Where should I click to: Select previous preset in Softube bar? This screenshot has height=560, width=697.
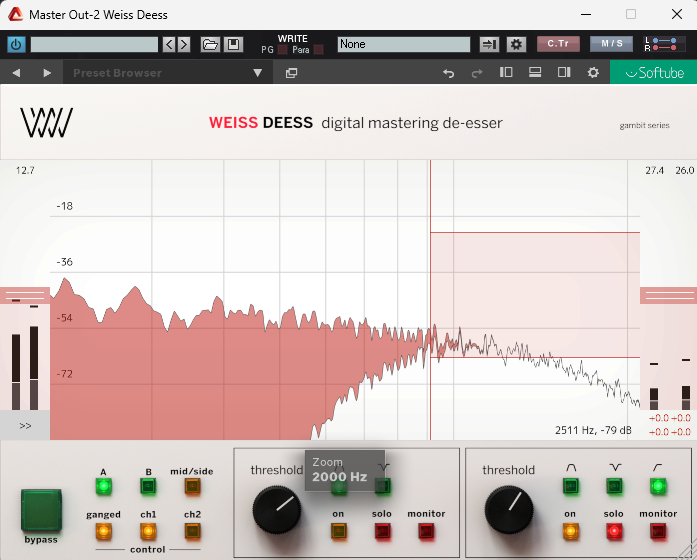click(x=16, y=72)
